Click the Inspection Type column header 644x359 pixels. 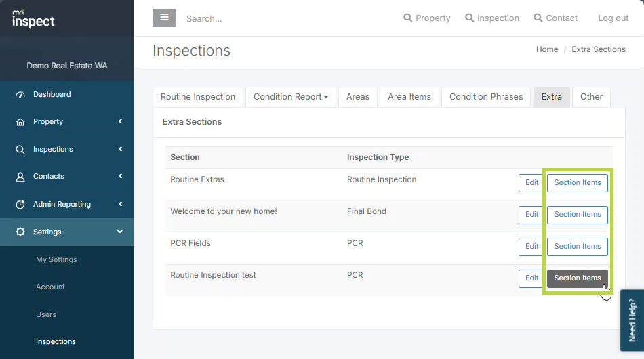coord(378,157)
